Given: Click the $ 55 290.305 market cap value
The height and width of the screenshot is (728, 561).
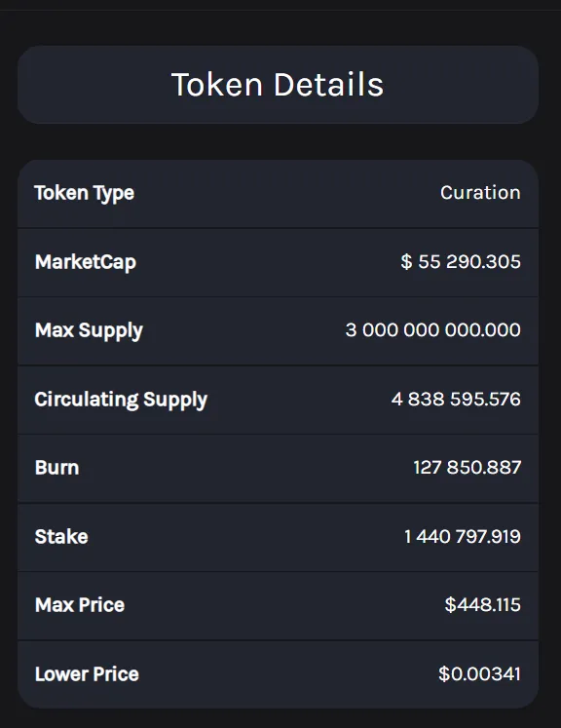Looking at the screenshot, I should [x=461, y=261].
